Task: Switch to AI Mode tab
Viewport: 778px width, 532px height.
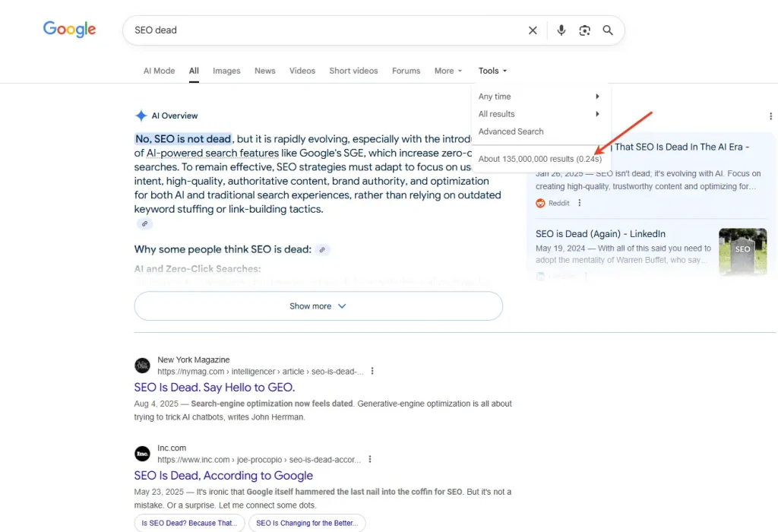Action: tap(160, 71)
